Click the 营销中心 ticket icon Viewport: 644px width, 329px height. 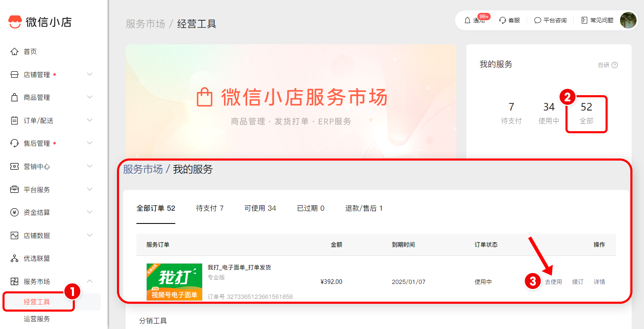[x=14, y=166]
